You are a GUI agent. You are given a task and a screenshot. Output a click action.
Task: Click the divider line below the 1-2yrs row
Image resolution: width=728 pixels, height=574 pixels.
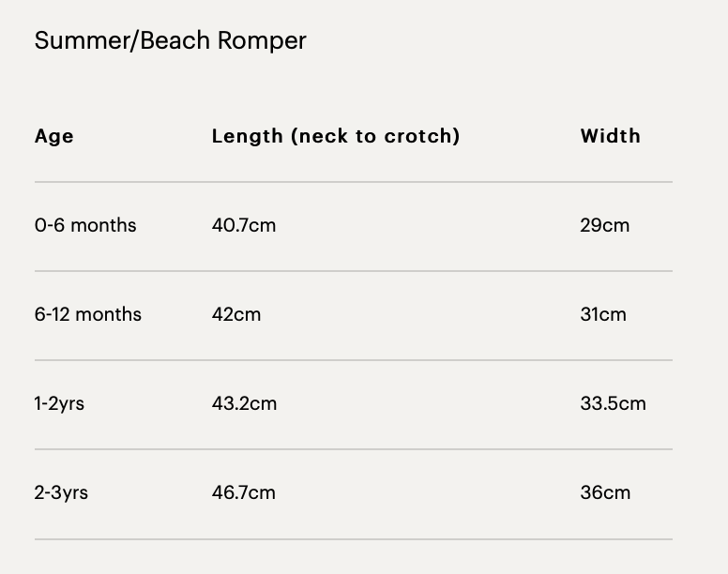coord(354,449)
